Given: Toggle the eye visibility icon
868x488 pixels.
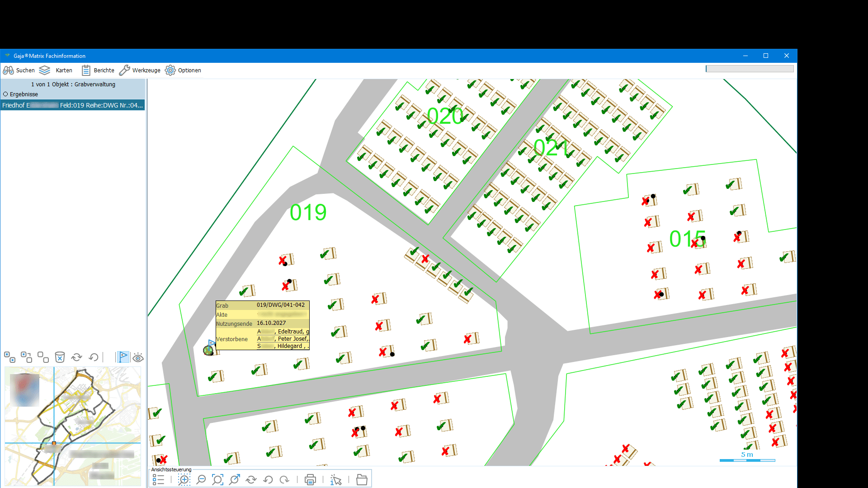Looking at the screenshot, I should [138, 358].
